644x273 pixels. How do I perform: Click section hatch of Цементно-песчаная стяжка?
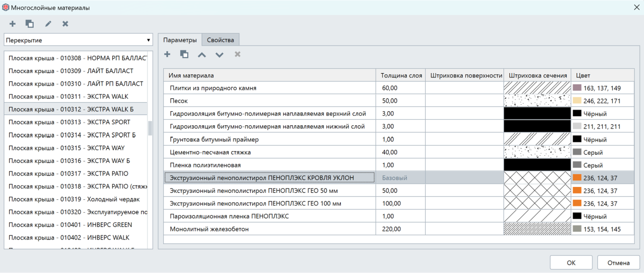pyautogui.click(x=536, y=152)
